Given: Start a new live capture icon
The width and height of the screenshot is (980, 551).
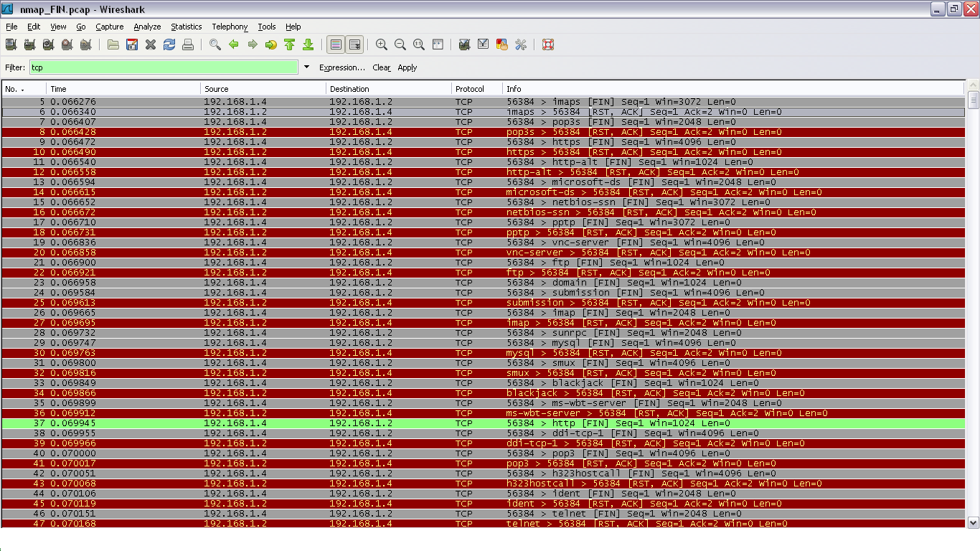Looking at the screenshot, I should pos(48,44).
